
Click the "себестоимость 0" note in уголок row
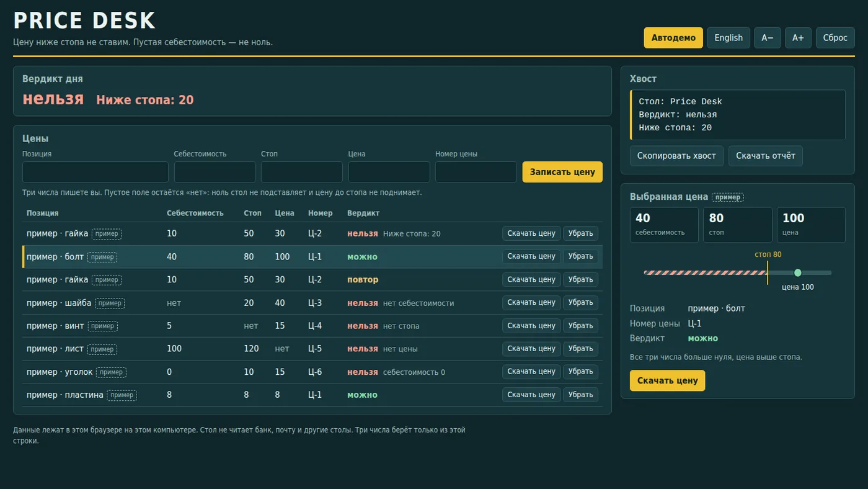[x=414, y=372]
